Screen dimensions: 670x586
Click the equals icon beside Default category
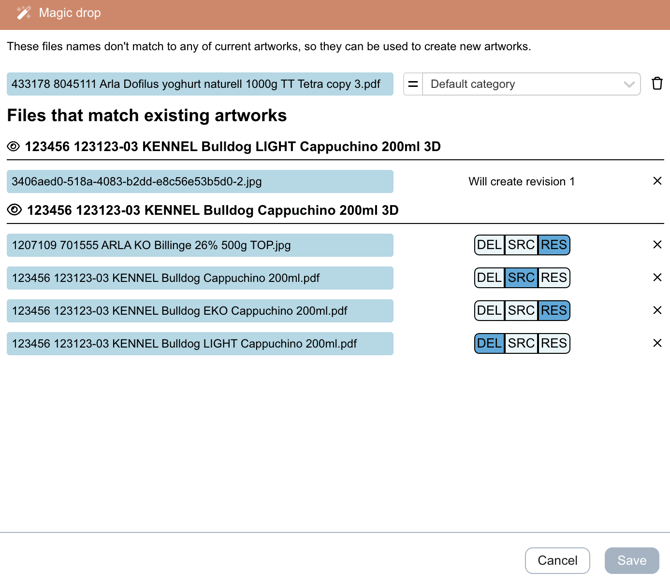[x=413, y=84]
